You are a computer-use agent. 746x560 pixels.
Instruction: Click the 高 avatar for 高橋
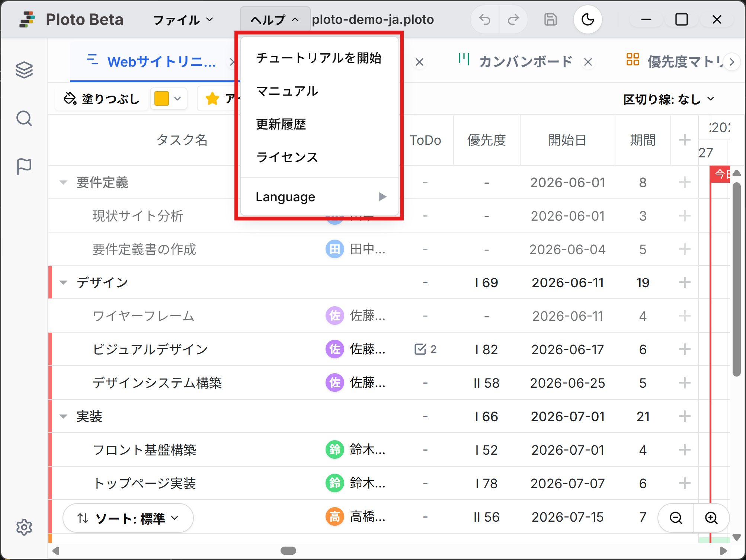point(334,516)
